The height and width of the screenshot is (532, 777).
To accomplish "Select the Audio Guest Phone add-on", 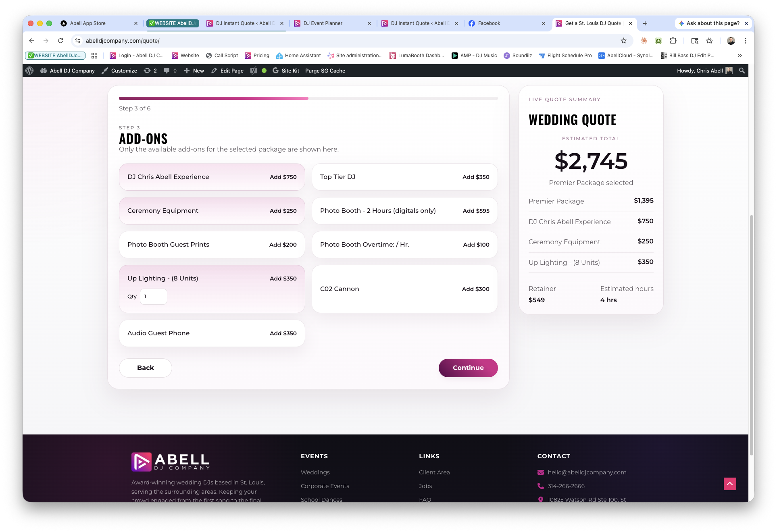I will (x=212, y=333).
